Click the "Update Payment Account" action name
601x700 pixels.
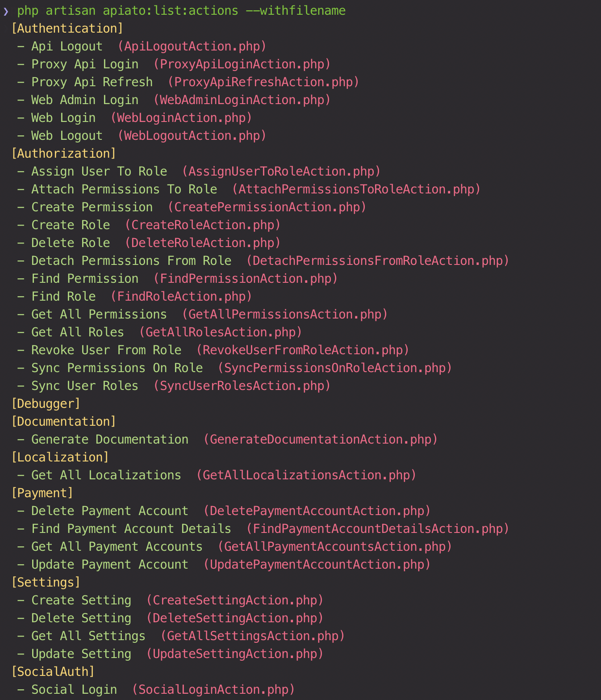109,565
